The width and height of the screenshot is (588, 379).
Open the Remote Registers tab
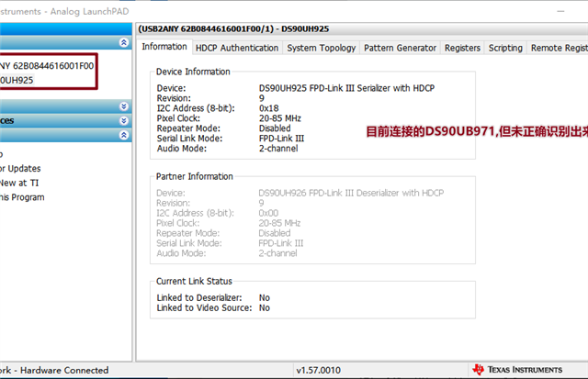point(558,48)
